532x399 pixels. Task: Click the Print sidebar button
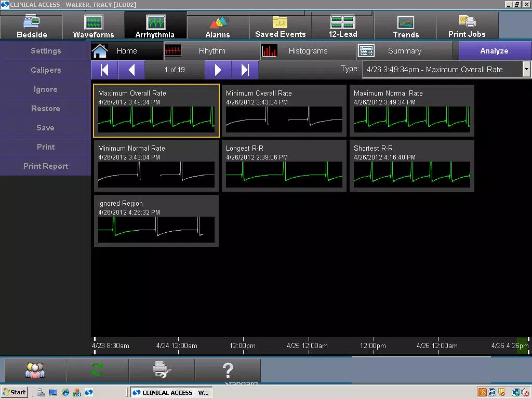(x=46, y=147)
